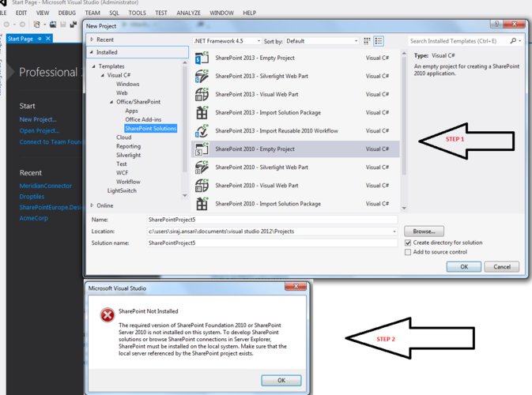Open recent project Droptiles
Viewport: 532px width, 395px height.
[x=32, y=197]
